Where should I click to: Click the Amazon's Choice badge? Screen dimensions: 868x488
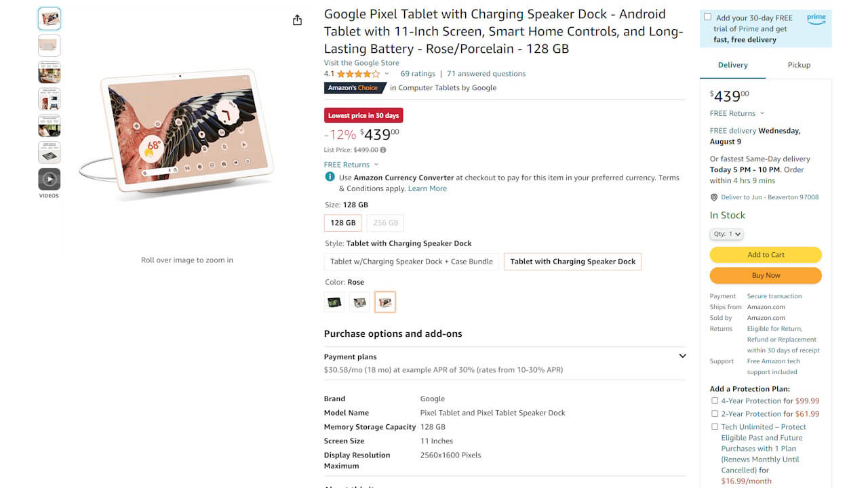click(355, 87)
